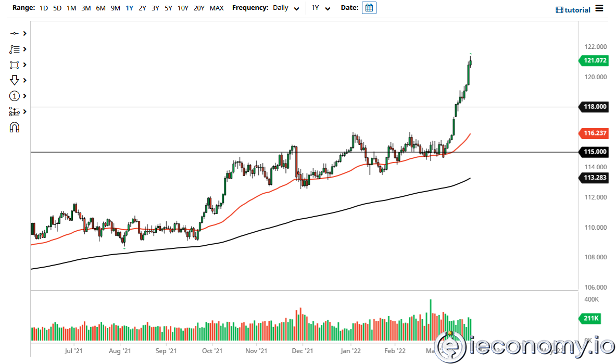616x364 pixels.
Task: Select the rectangle shape tool
Action: pyautogui.click(x=15, y=65)
